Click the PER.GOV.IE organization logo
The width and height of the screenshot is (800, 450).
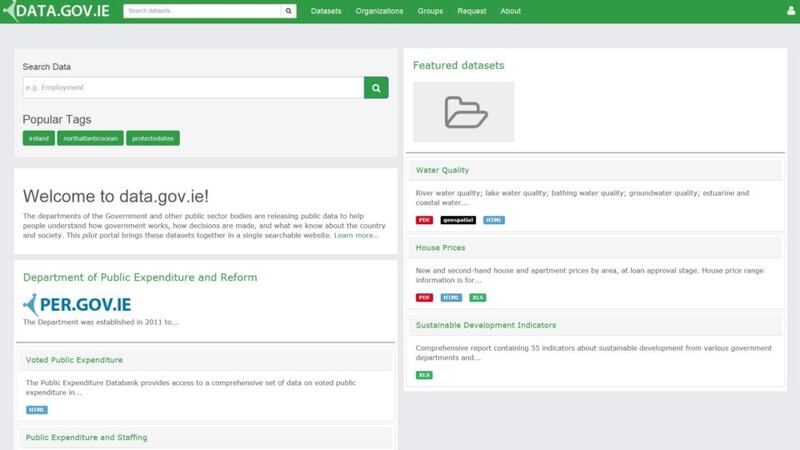point(77,304)
